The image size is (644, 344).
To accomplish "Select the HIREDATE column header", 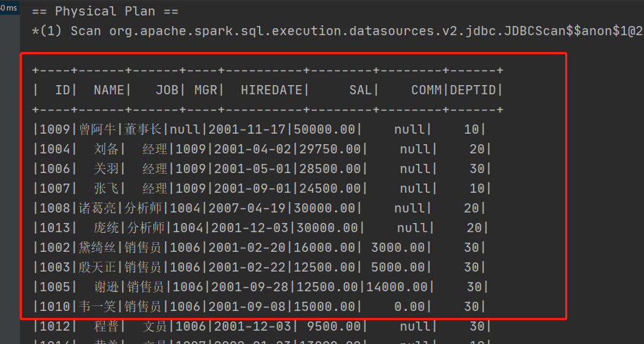I will click(272, 90).
